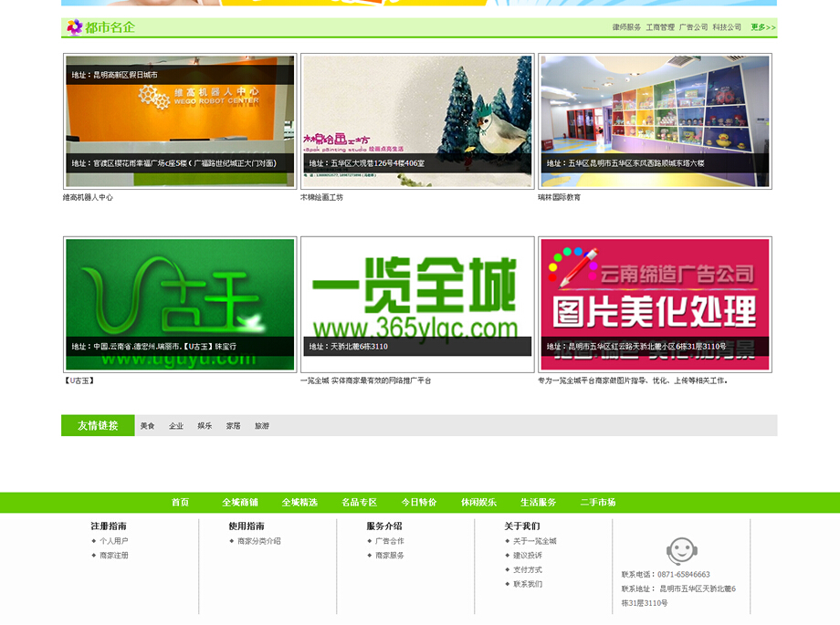Click the smiley customer service icon in footer
Screen dimensions: 840x625
pos(681,551)
